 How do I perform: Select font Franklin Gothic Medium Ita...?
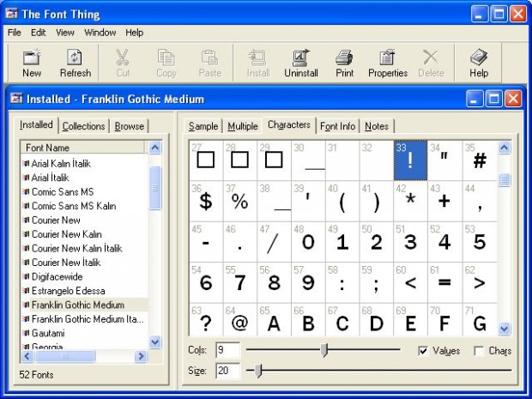pyautogui.click(x=88, y=319)
